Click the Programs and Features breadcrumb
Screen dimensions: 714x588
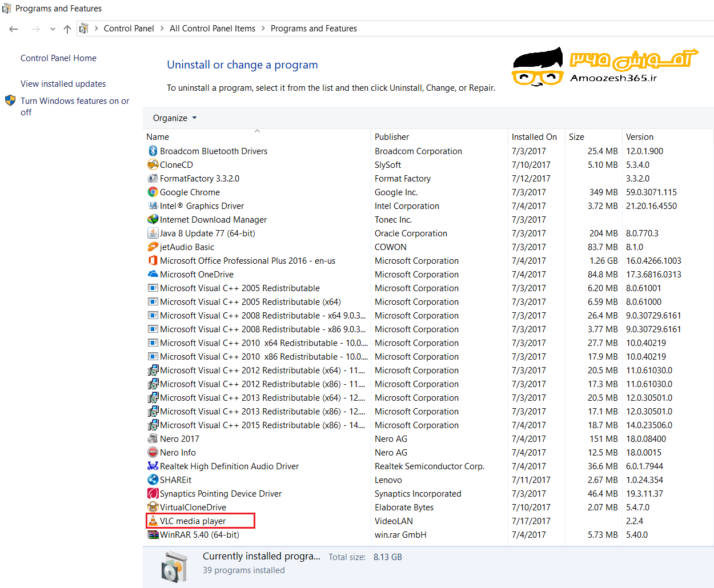314,29
